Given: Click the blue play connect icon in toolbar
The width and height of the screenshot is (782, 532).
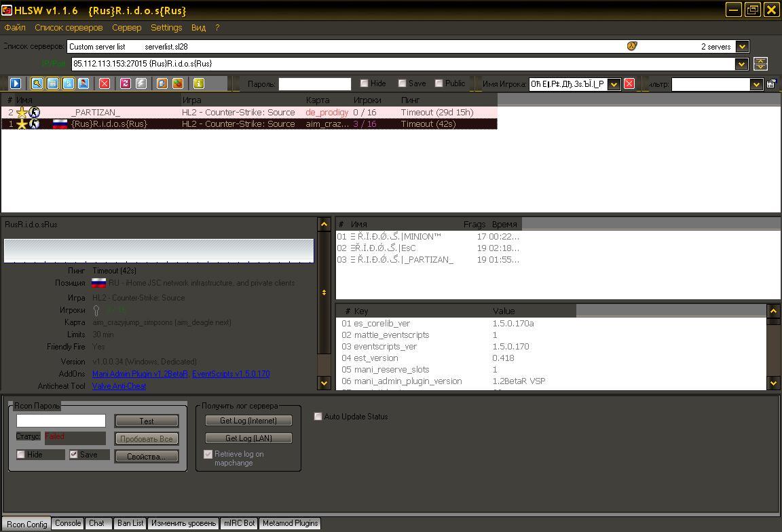Looking at the screenshot, I should point(16,83).
